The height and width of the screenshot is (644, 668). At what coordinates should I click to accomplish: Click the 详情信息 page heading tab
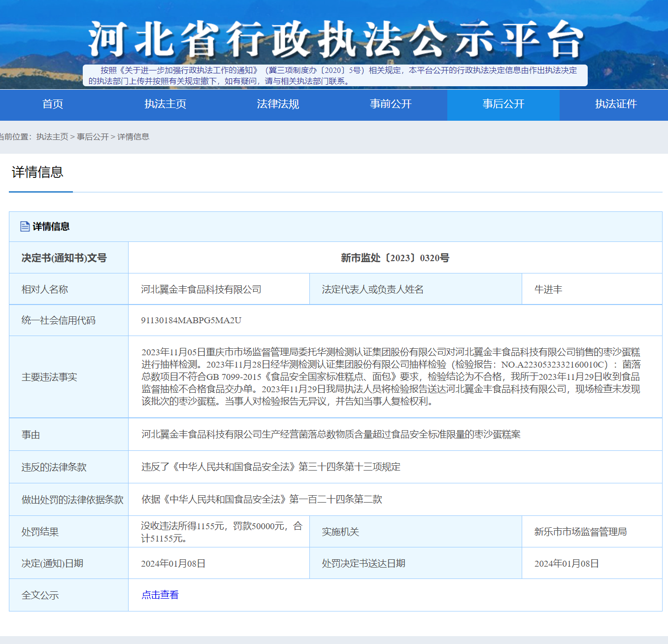click(38, 172)
